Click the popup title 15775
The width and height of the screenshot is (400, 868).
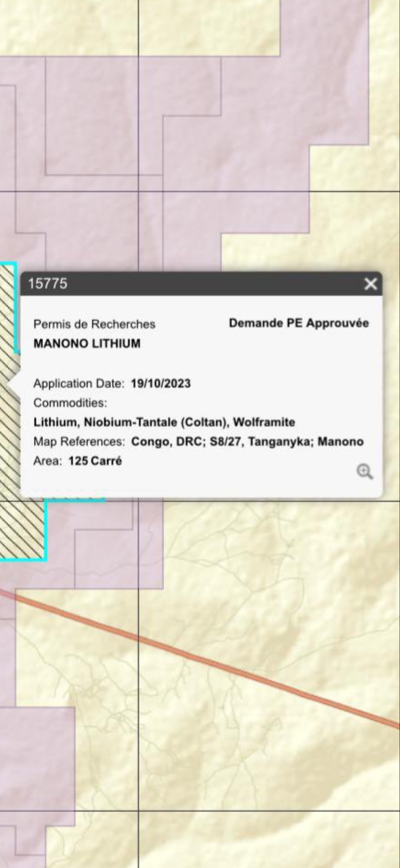pyautogui.click(x=47, y=284)
